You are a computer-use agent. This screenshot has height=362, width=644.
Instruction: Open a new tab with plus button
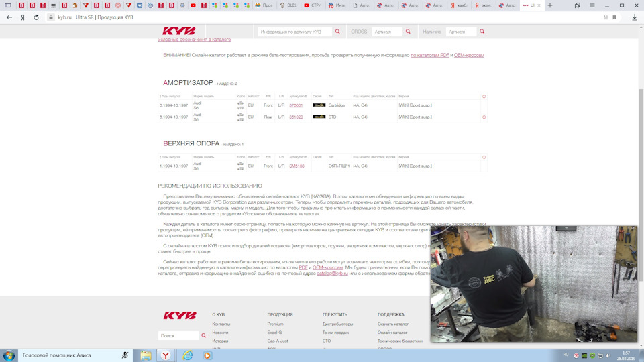pos(550,5)
